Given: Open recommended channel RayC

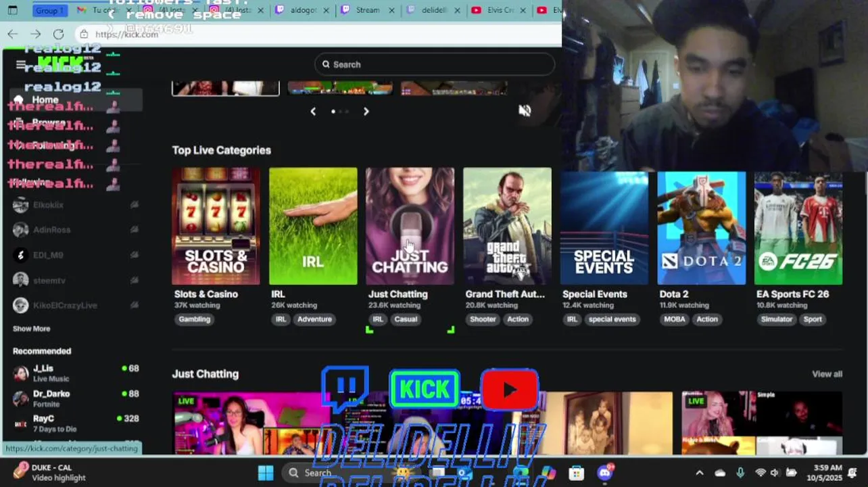Looking at the screenshot, I should pos(76,423).
